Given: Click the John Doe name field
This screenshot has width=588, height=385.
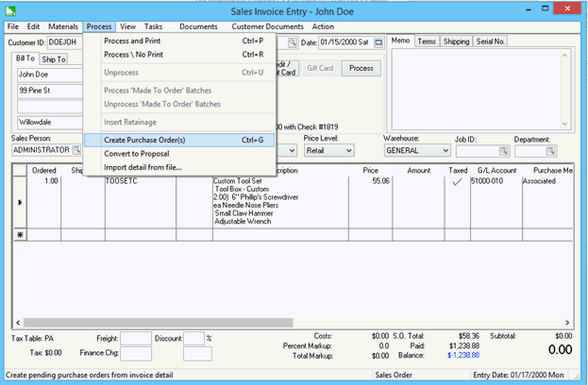Looking at the screenshot, I should [x=50, y=75].
